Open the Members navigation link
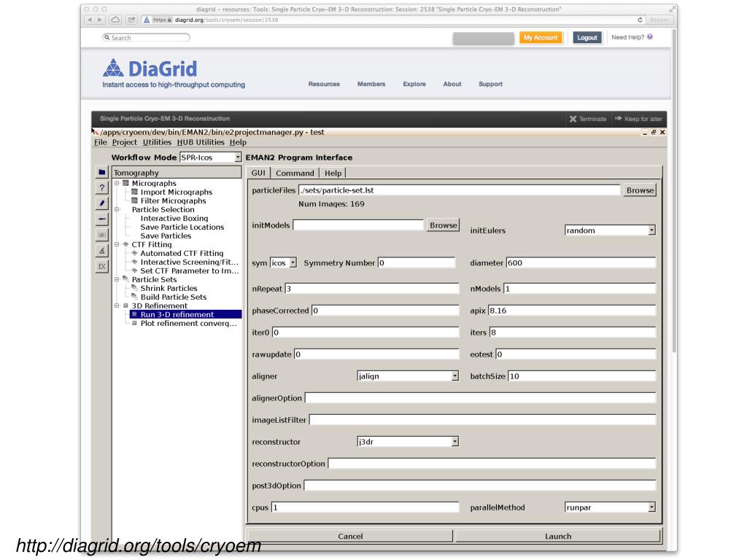 (371, 85)
